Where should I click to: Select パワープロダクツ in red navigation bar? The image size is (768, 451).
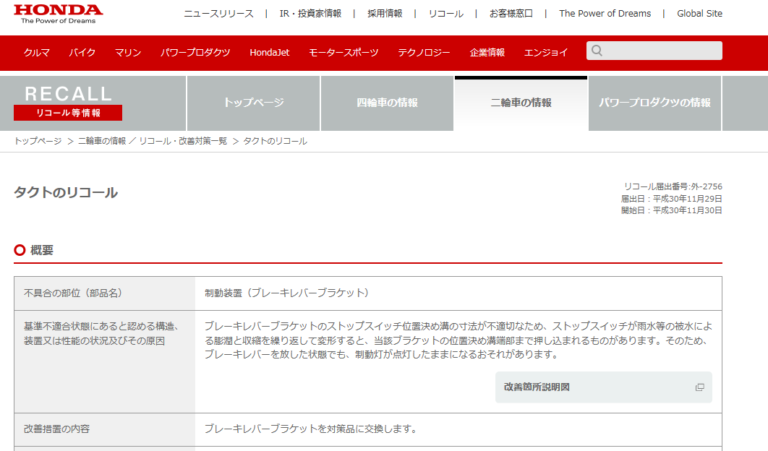pyautogui.click(x=195, y=52)
